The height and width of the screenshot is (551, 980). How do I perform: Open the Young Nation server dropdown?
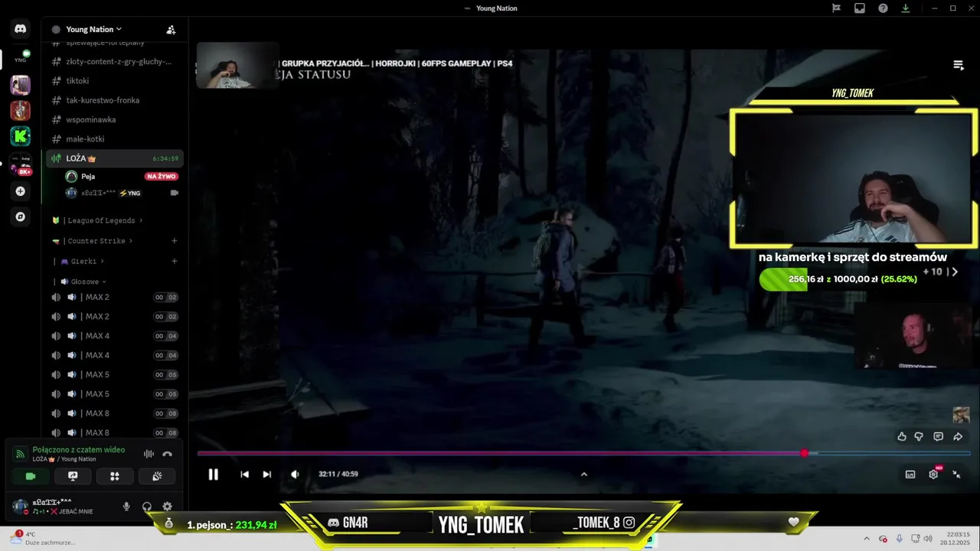click(x=93, y=29)
